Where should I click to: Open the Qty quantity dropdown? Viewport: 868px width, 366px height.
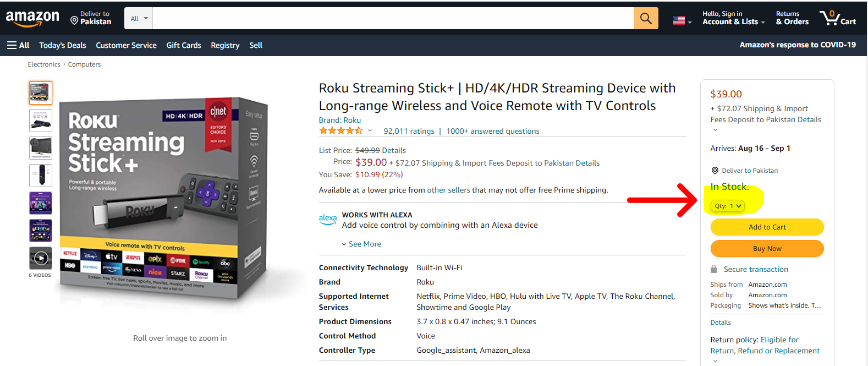[728, 206]
